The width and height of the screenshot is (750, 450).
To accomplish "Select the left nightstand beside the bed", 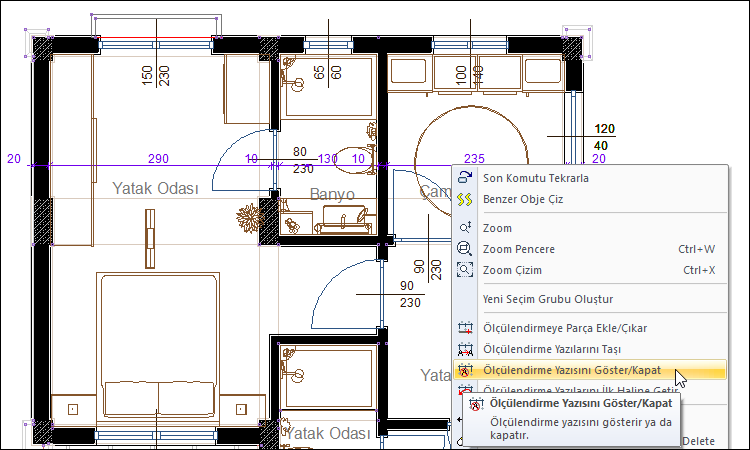I will (x=74, y=409).
